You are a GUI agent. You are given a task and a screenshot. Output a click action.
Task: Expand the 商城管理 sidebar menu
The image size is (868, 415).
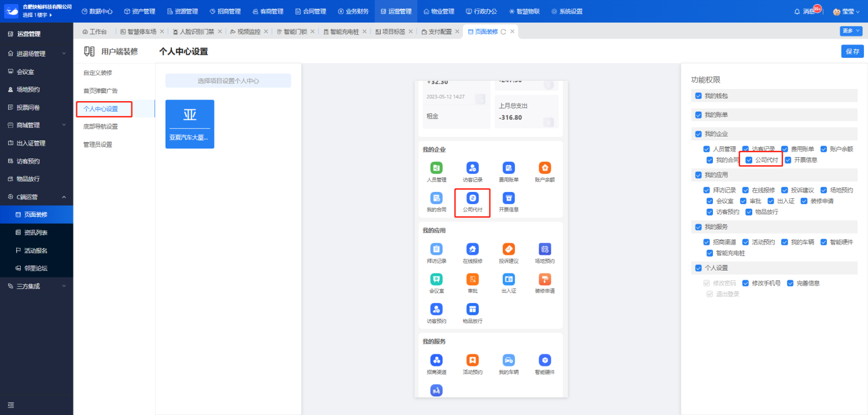[x=36, y=125]
